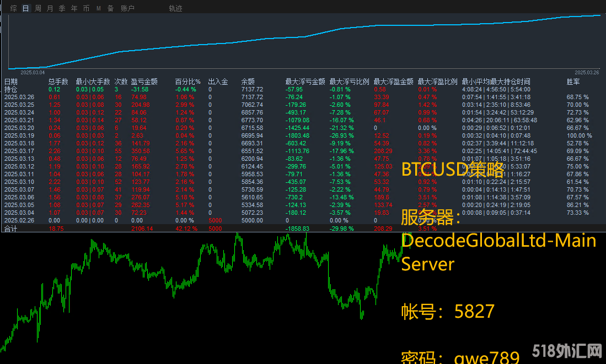Screen dimensions: 606x364
Task: Click the 合计 totals row label
Action: [11, 229]
